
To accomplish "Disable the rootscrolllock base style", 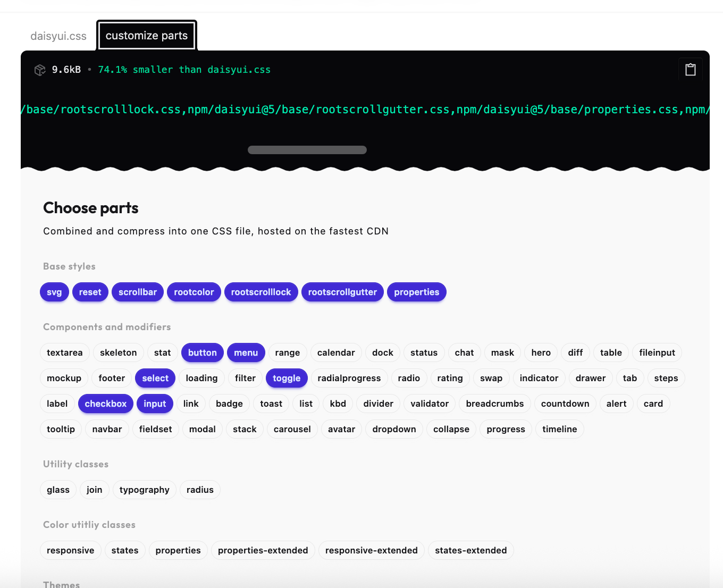I will (261, 292).
